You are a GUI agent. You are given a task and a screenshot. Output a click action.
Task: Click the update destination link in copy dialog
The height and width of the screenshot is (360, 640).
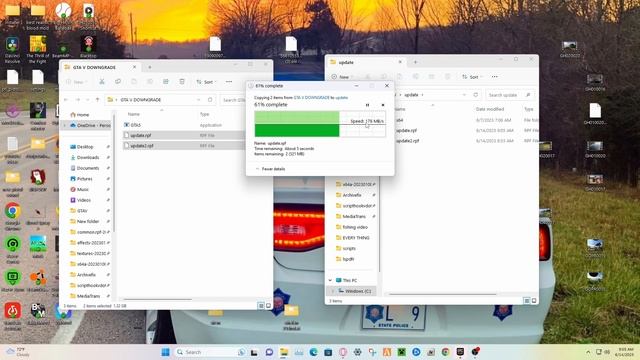coord(342,98)
